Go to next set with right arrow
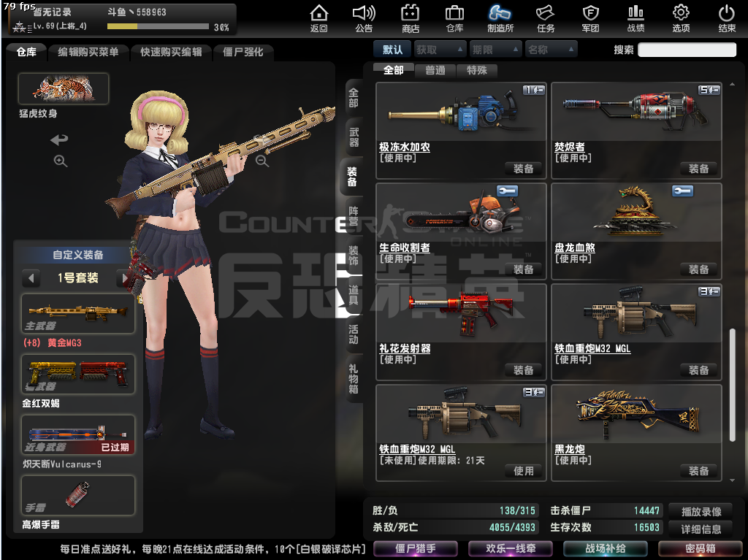This screenshot has height=560, width=748. [x=124, y=277]
